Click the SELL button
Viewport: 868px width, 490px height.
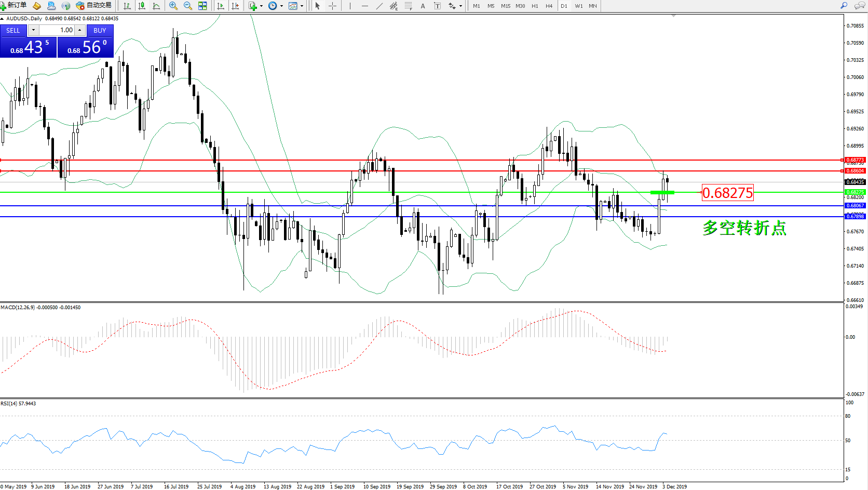point(13,31)
